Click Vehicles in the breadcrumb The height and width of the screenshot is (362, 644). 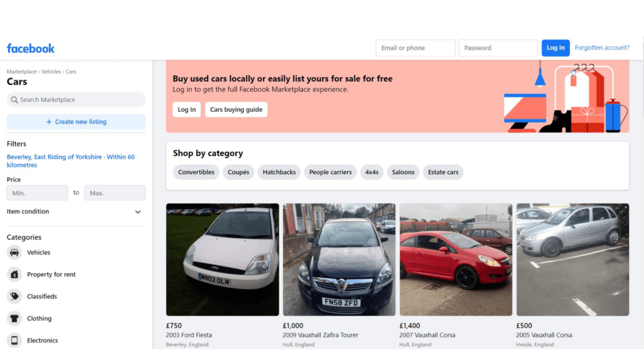pos(51,72)
